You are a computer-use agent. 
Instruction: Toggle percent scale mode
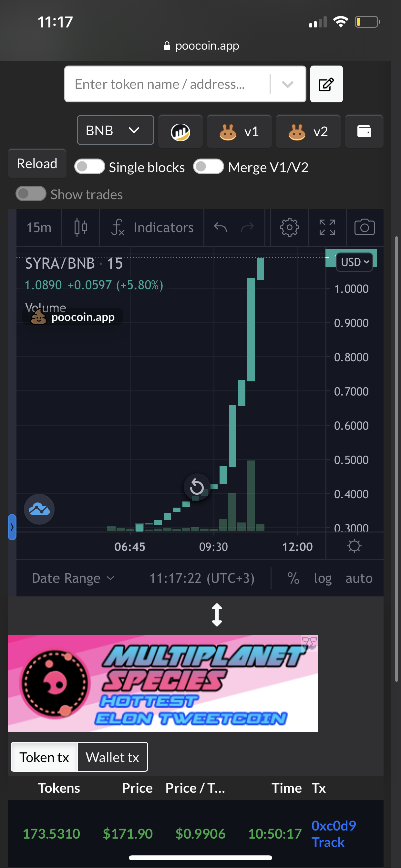[293, 578]
